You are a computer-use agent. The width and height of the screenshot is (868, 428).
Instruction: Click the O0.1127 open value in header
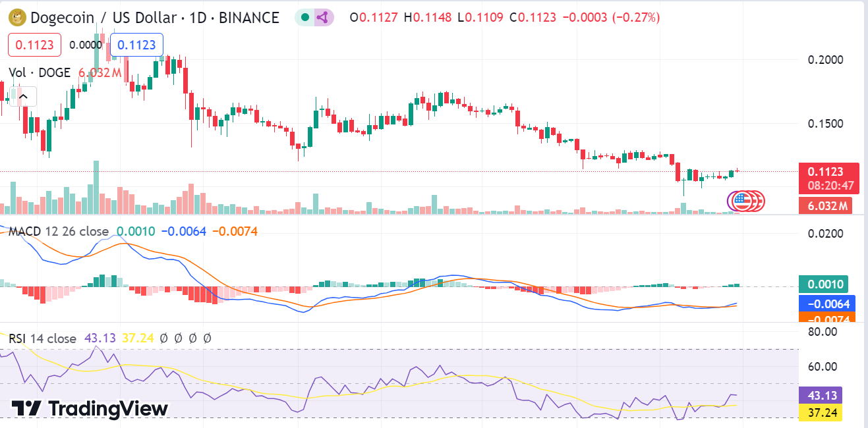374,18
